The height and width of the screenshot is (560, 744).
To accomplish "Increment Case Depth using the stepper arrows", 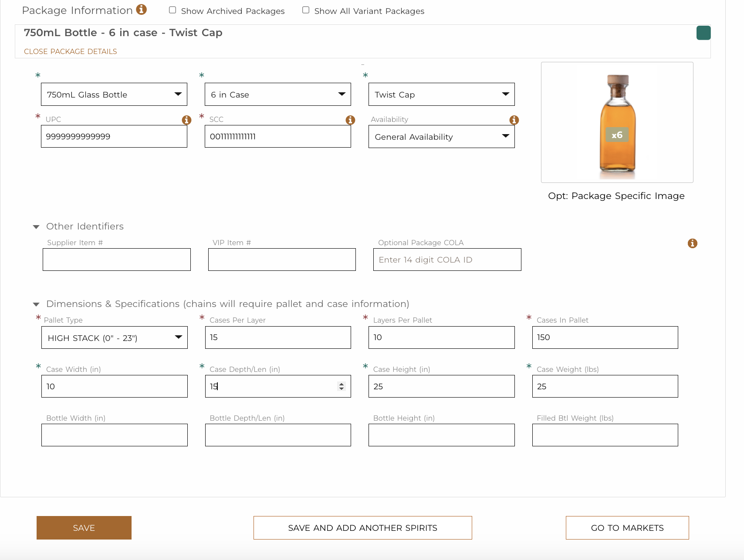I will coord(341,384).
